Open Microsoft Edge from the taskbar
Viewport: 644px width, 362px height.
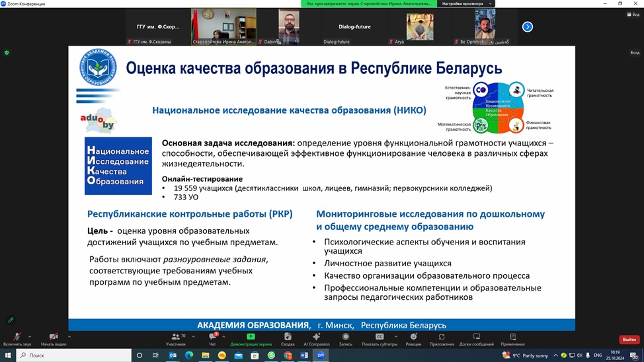pos(189,355)
